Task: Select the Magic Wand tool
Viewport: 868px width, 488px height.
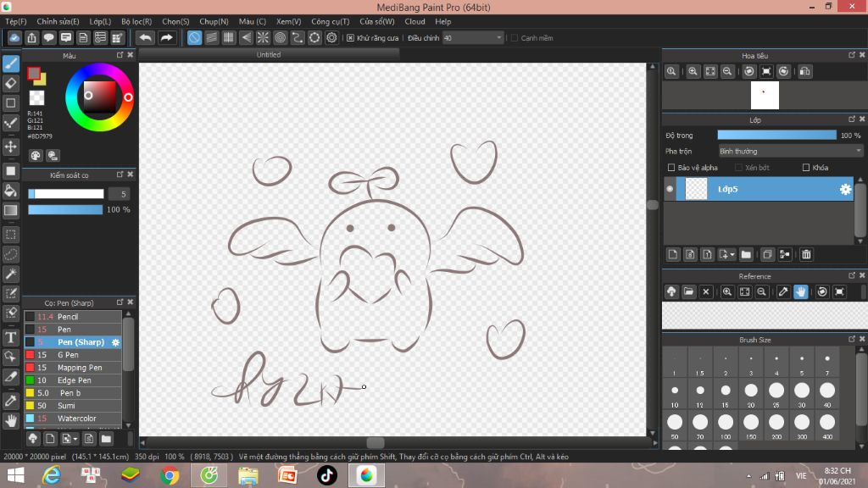Action: coord(10,274)
